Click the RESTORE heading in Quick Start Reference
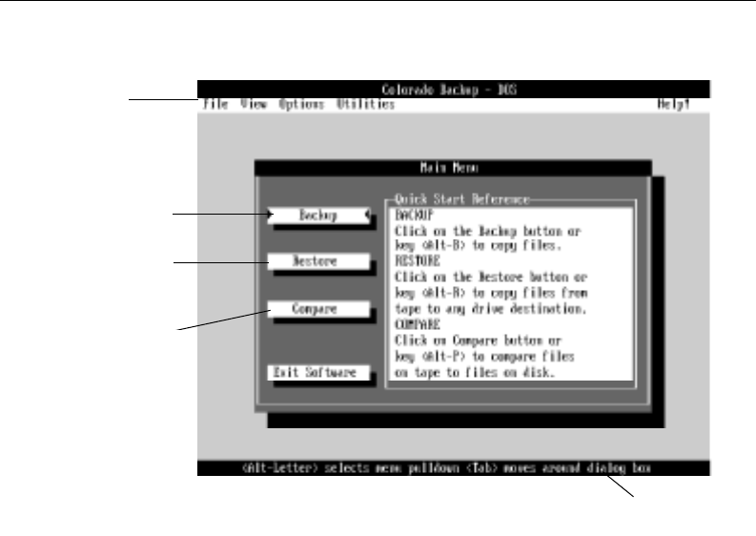The image size is (756, 536). tap(418, 261)
